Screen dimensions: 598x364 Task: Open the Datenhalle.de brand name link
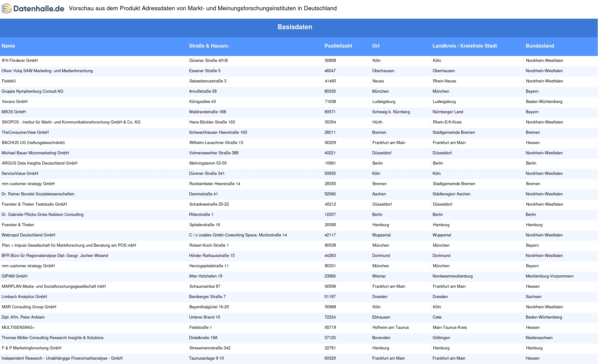pyautogui.click(x=39, y=9)
